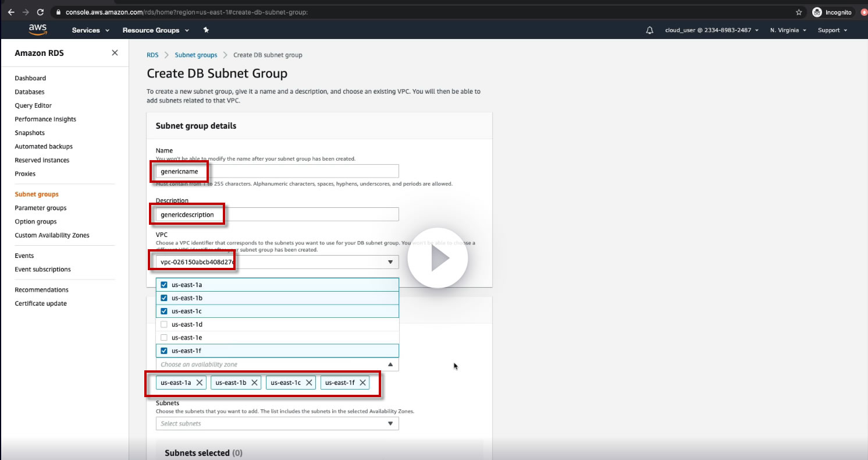The width and height of the screenshot is (868, 460).
Task: Reload the page with refresh icon
Action: pyautogui.click(x=40, y=12)
